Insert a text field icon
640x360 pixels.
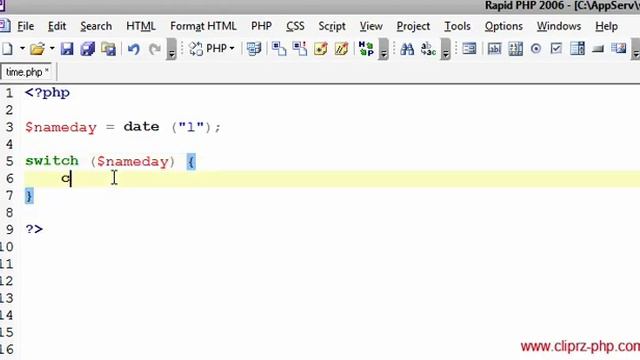494,49
